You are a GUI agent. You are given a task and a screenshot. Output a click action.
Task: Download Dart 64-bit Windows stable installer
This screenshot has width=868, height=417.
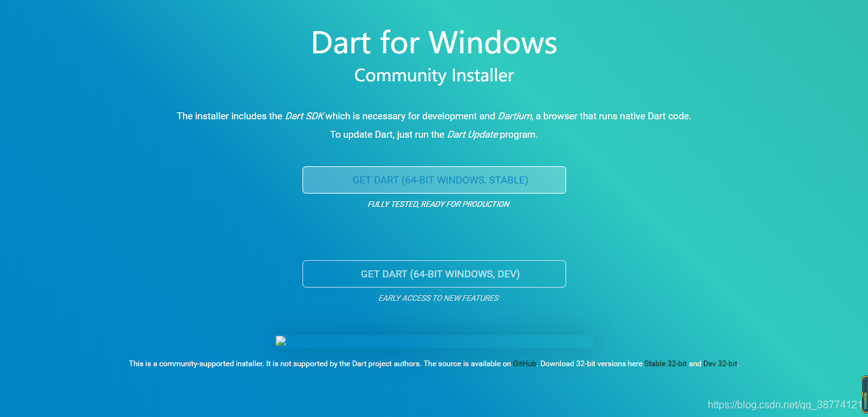click(x=434, y=180)
